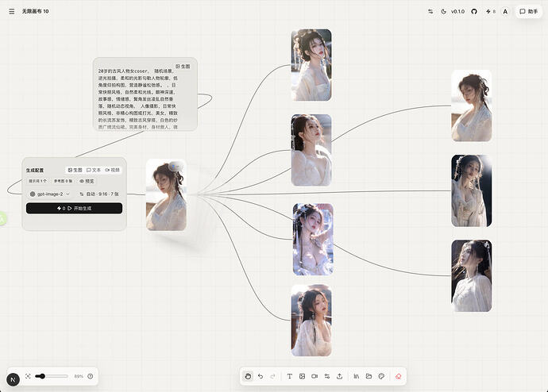Click the lightning credits counter in the top bar

point(491,11)
